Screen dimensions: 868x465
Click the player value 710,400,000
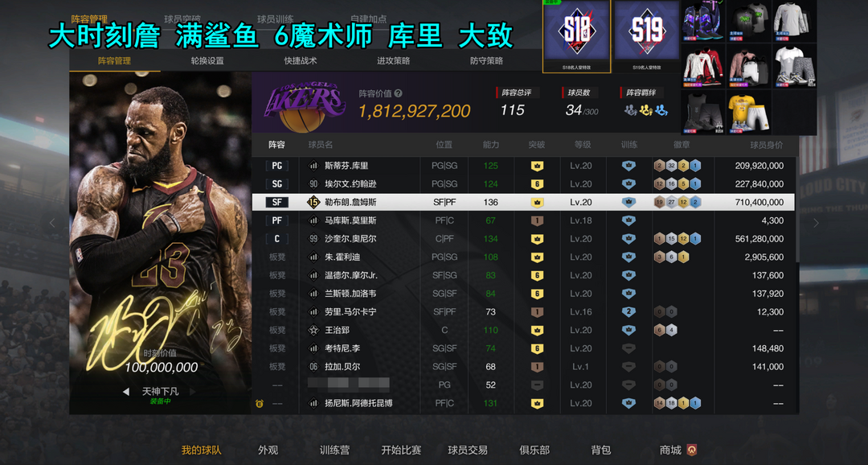point(759,202)
